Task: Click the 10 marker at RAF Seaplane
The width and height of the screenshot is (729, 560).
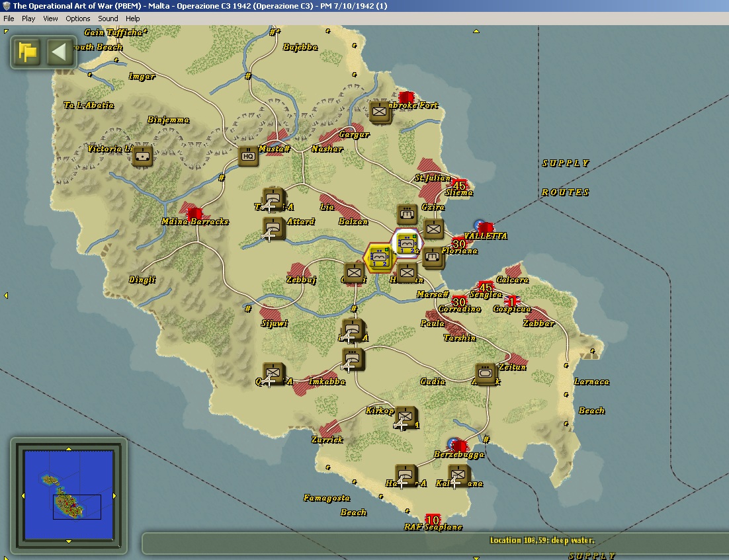Action: 433,520
